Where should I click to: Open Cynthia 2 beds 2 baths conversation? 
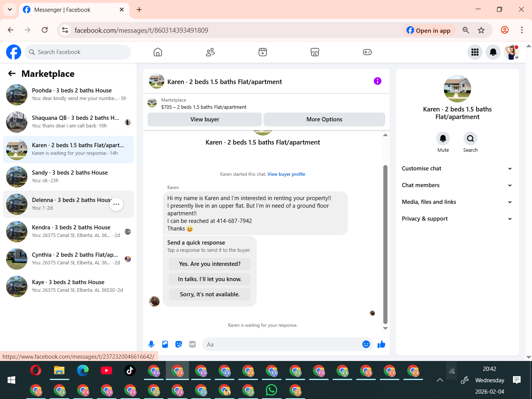(x=68, y=259)
